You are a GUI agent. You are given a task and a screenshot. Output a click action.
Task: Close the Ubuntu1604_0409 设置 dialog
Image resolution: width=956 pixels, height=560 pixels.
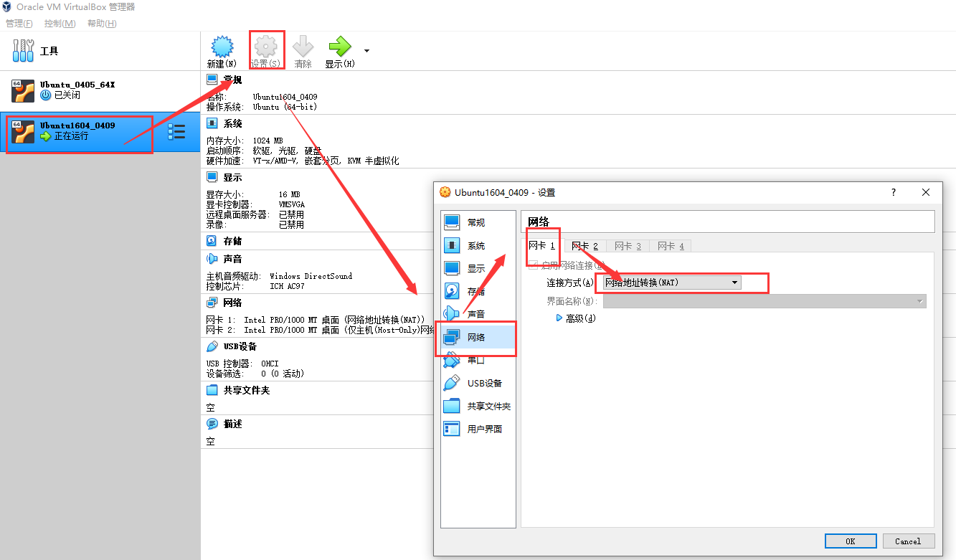click(x=926, y=192)
